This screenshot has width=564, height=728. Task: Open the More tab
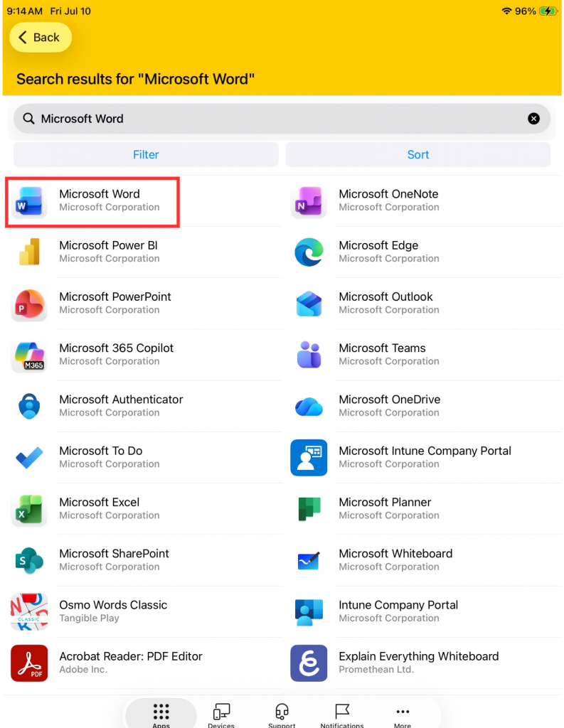[x=403, y=715]
